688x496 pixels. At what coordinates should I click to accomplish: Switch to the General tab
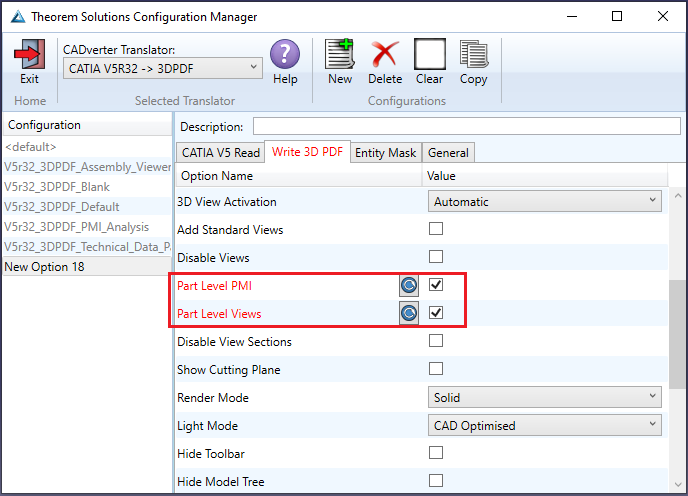tap(448, 153)
